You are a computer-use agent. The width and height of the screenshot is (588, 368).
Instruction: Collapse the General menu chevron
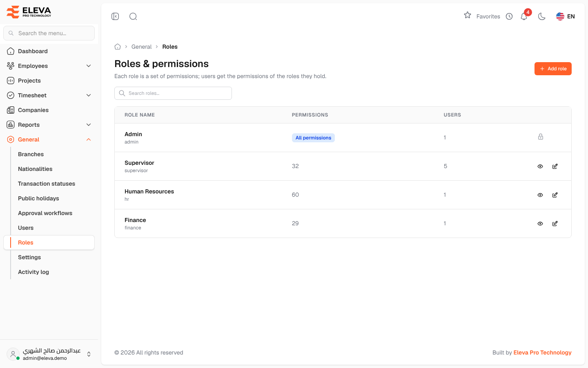pyautogui.click(x=89, y=139)
